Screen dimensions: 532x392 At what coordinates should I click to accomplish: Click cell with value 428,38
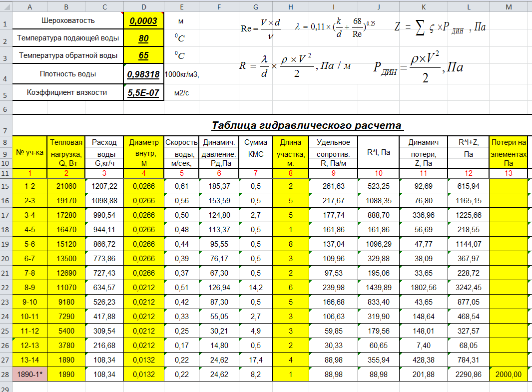pos(424,360)
